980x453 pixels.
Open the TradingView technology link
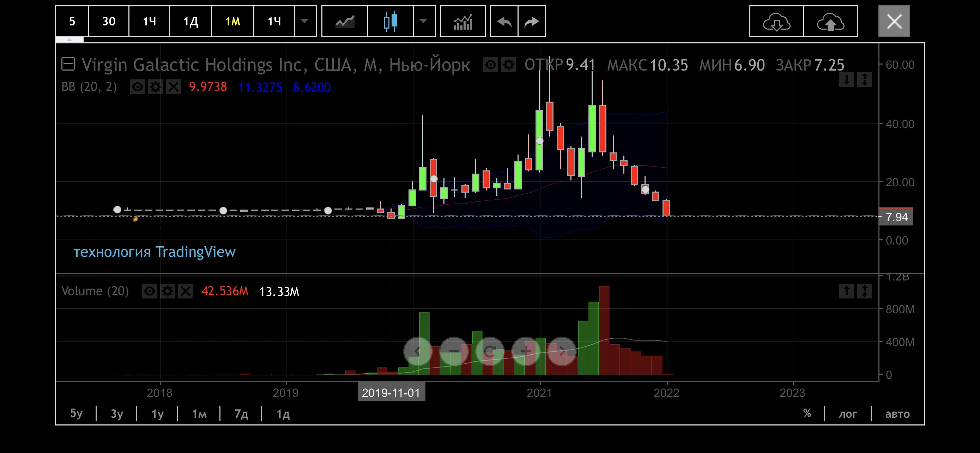tap(155, 252)
